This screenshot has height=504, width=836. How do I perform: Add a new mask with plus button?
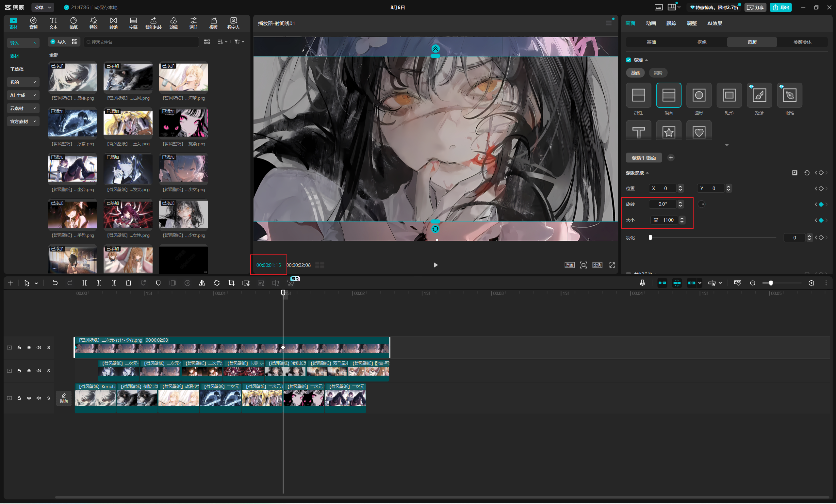point(670,157)
